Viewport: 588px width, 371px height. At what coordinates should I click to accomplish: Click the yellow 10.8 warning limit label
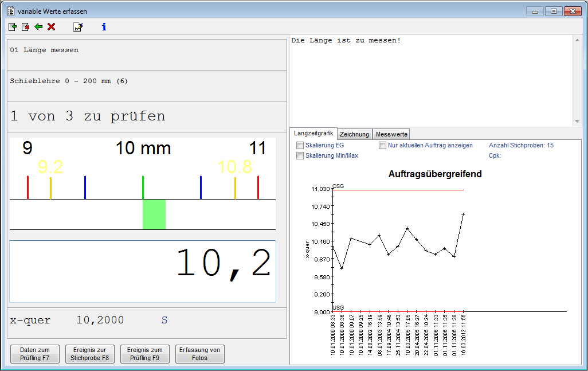pos(235,167)
